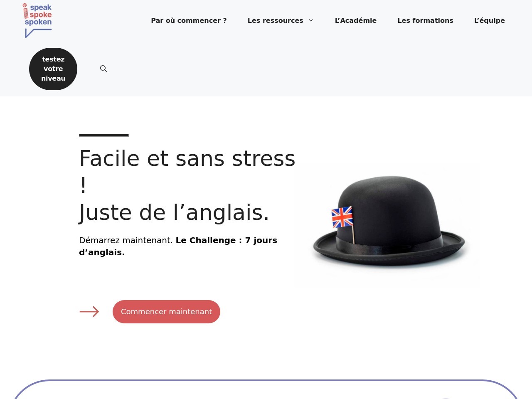Go to L'Académie page

click(356, 20)
